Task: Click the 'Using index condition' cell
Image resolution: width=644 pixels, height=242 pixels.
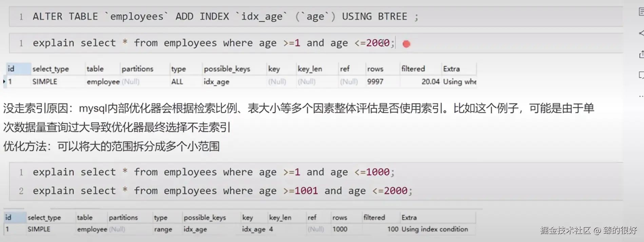Action: point(434,229)
